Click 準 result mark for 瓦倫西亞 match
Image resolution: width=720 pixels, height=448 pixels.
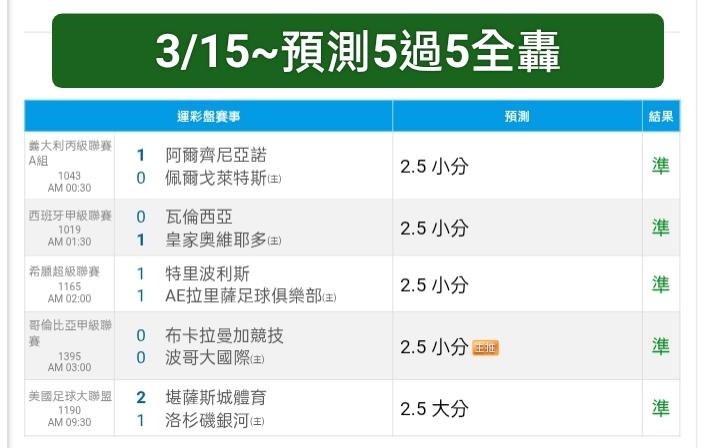[x=661, y=227]
